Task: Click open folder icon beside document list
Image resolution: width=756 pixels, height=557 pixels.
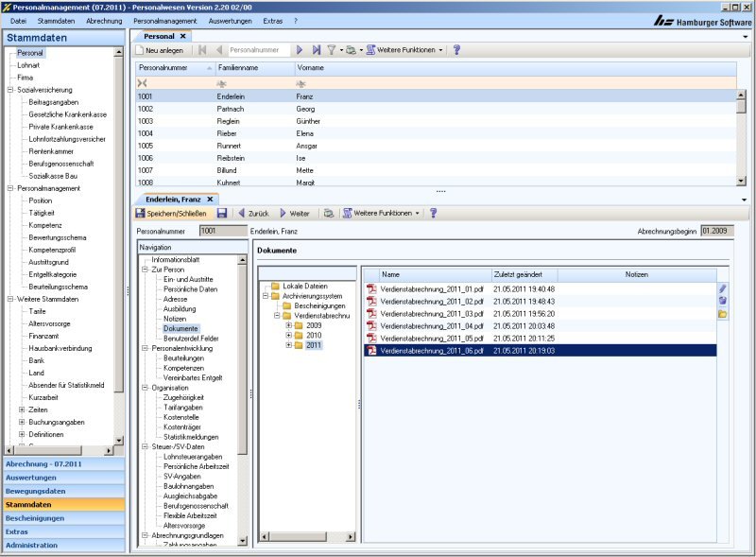Action: 723,313
